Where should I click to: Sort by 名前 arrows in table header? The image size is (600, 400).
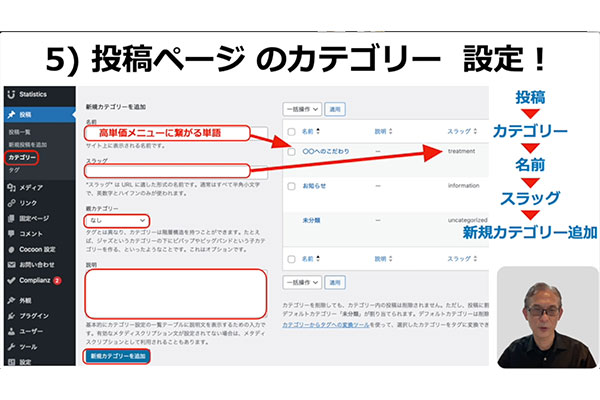click(318, 131)
